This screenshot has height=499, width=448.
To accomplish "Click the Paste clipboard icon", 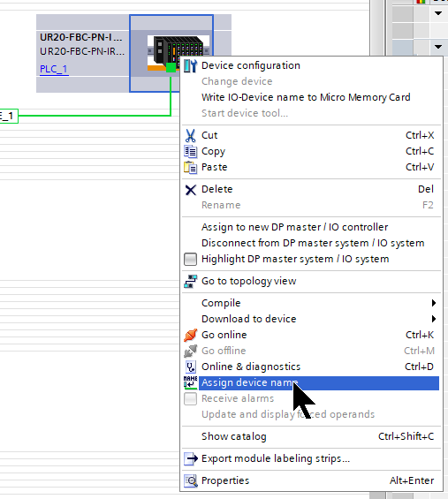I will pos(190,168).
